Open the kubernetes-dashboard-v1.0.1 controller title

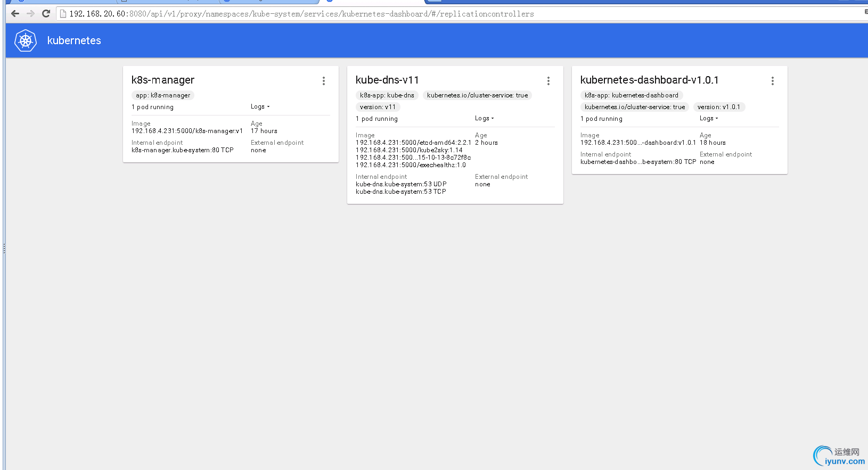click(650, 80)
